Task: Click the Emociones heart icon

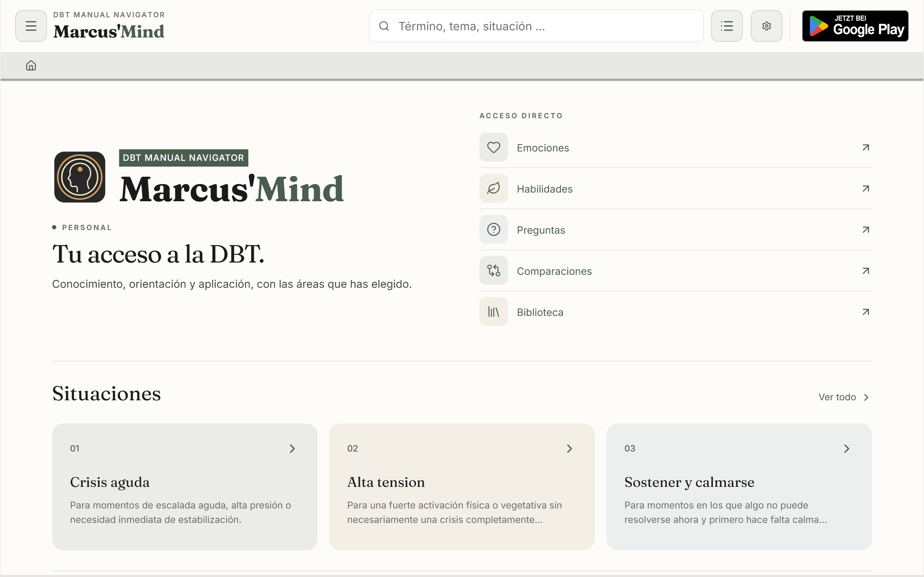Action: [494, 147]
